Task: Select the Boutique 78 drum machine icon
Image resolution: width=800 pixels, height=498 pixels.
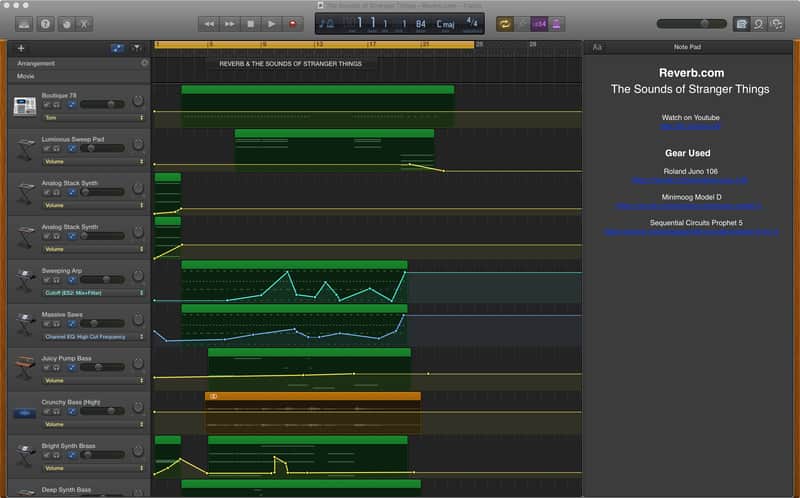Action: [24, 106]
